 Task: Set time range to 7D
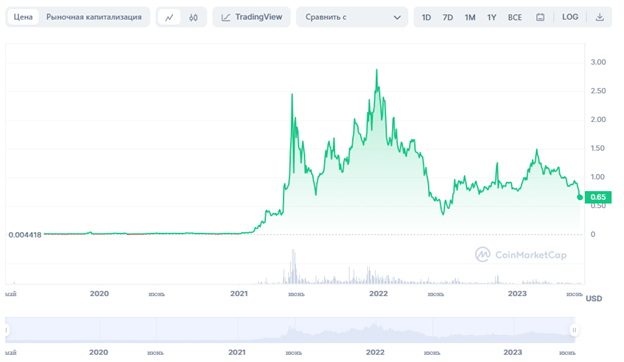[x=448, y=17]
